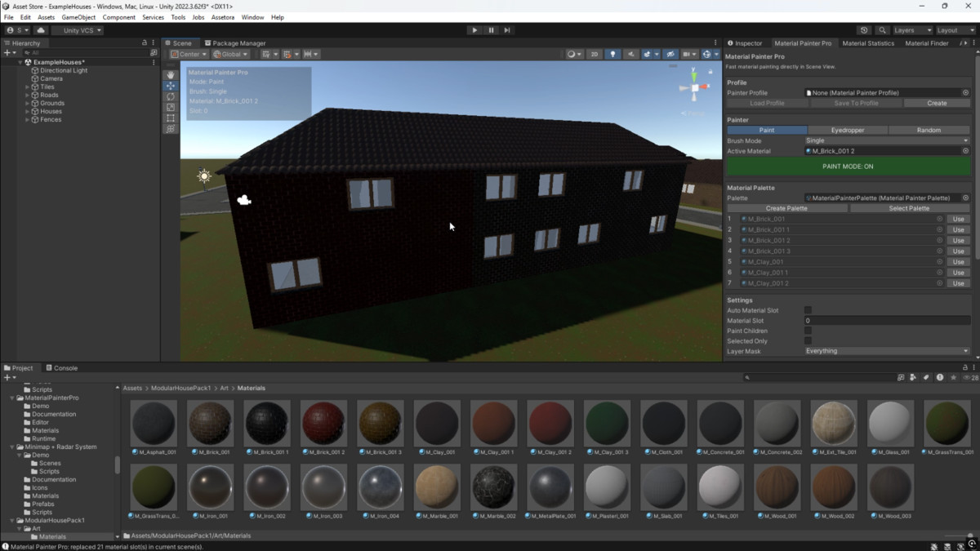Switch to the Console tab

[x=61, y=368]
